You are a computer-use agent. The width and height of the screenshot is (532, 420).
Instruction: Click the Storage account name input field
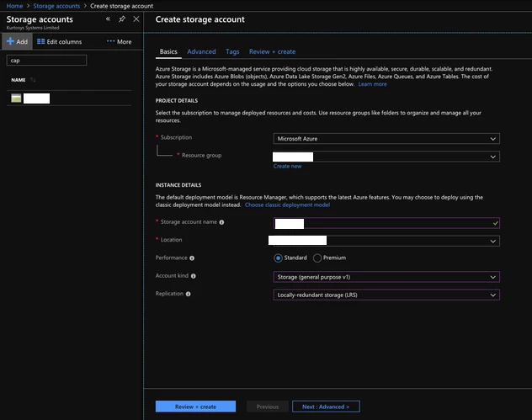coord(386,223)
